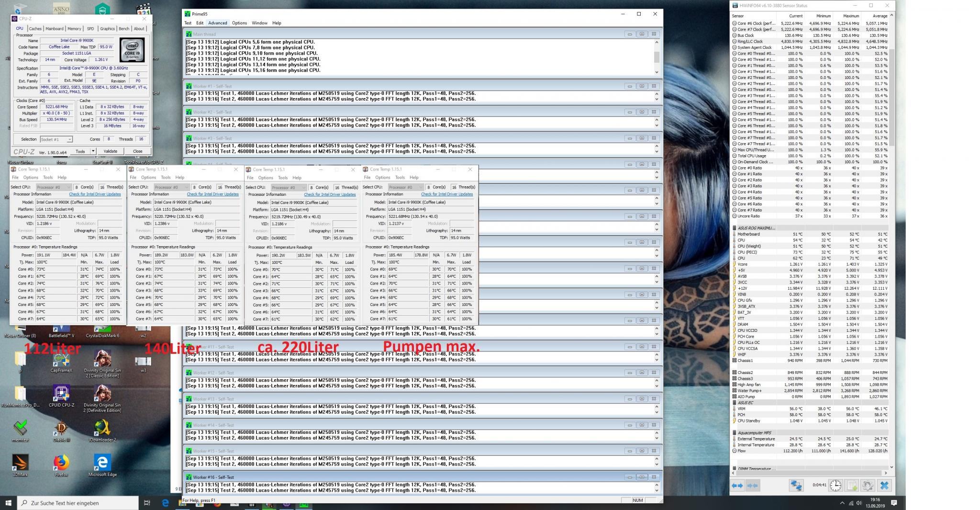Open Divinity Original Sin 2 Definitive Edition shortcut
The width and height of the screenshot is (980, 510).
tap(102, 398)
